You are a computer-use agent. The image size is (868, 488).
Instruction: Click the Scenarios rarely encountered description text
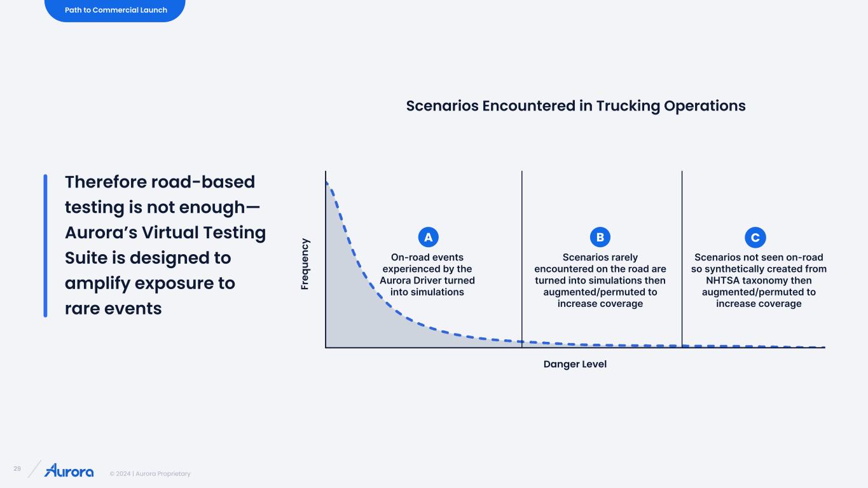pos(600,280)
